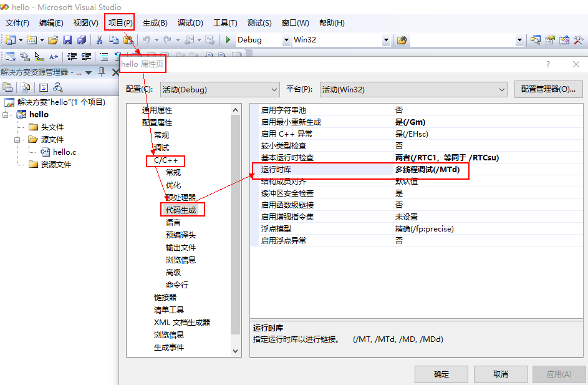
Task: Collapse the 源文件 folder node
Action: coord(17,140)
